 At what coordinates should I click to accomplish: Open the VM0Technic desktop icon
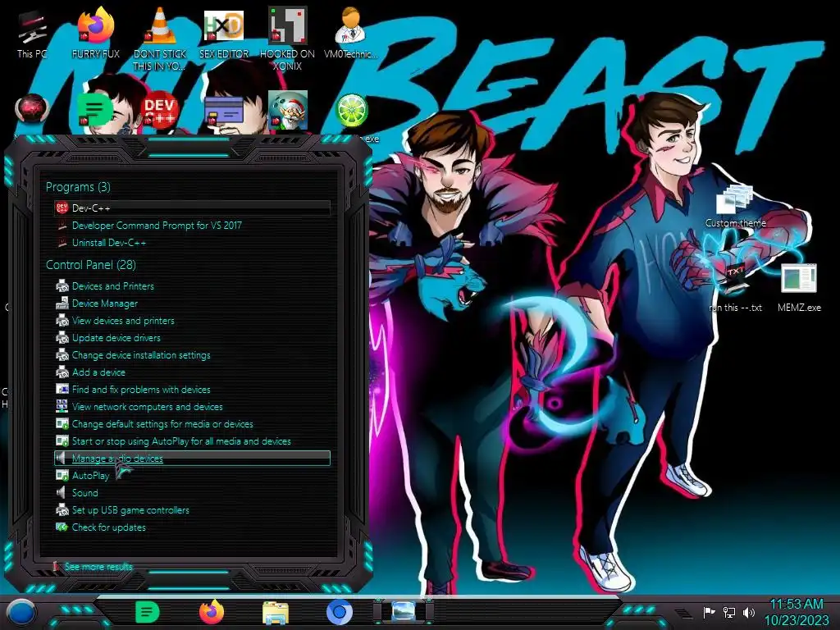(x=351, y=33)
